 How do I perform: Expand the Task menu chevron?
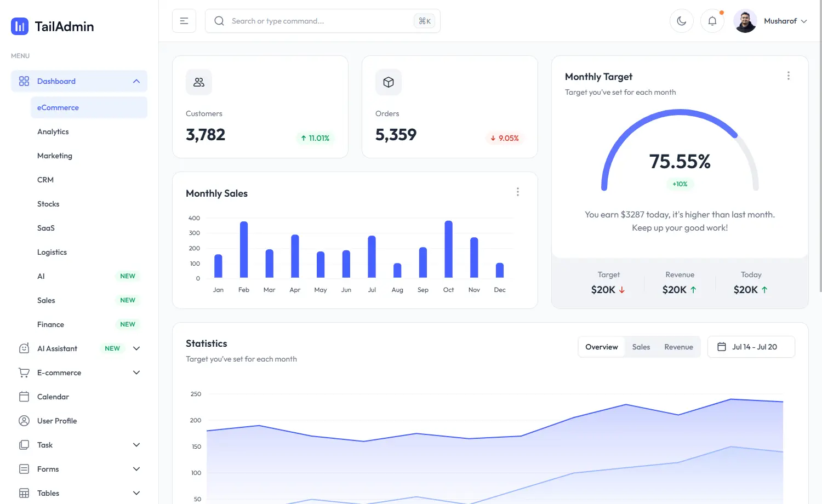coord(136,445)
